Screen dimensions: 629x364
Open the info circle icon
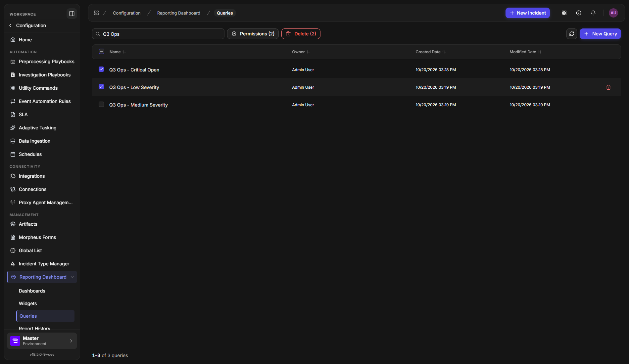pos(579,13)
